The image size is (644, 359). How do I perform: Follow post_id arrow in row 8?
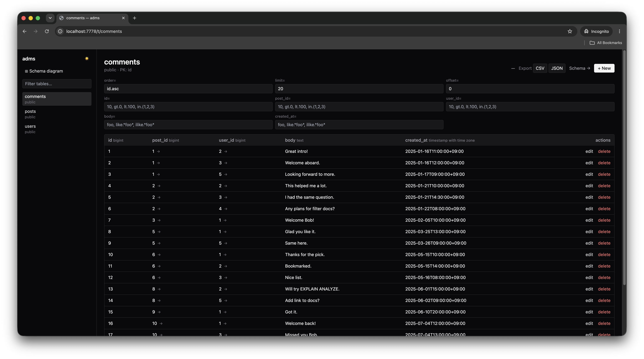pyautogui.click(x=159, y=232)
